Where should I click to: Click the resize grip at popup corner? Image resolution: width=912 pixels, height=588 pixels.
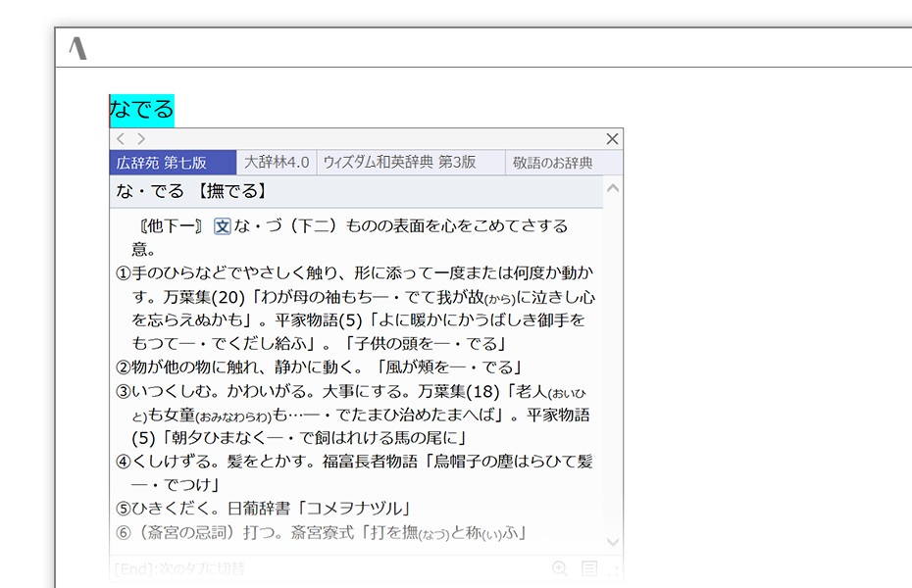click(x=615, y=569)
